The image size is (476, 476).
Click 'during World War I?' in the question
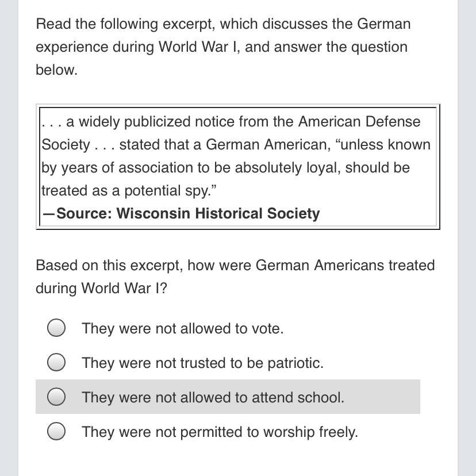pyautogui.click(x=101, y=288)
